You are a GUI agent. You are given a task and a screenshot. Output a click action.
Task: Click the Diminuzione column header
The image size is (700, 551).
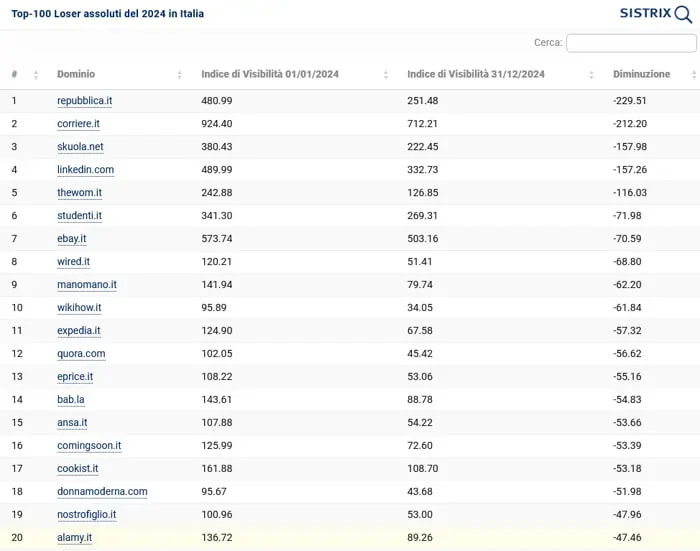click(642, 74)
